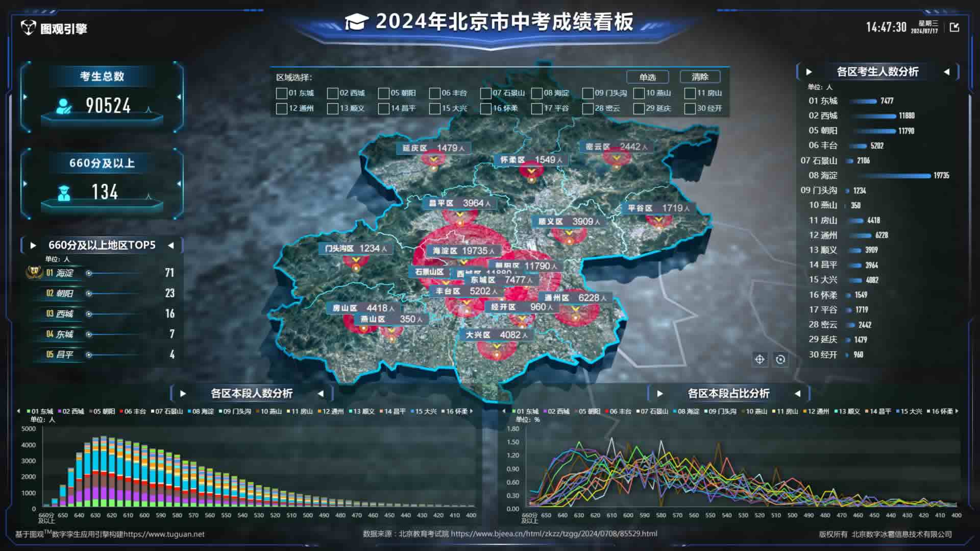Page the 各区本段占比分析 legend forward
Image resolution: width=980 pixels, height=551 pixels.
(x=957, y=411)
